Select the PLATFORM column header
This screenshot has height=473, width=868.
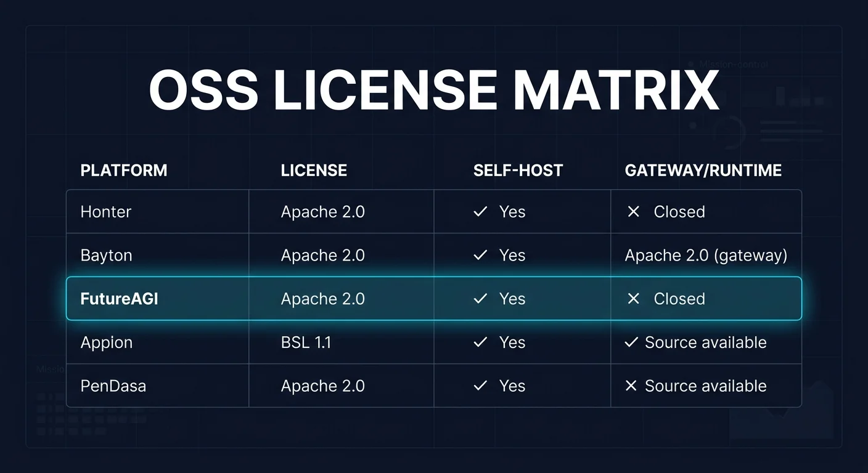124,171
